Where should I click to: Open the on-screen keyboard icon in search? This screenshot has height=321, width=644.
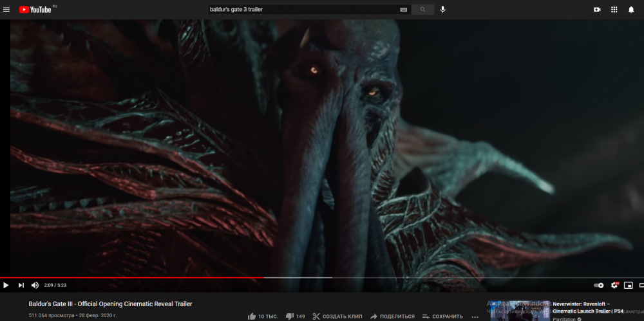coord(404,10)
